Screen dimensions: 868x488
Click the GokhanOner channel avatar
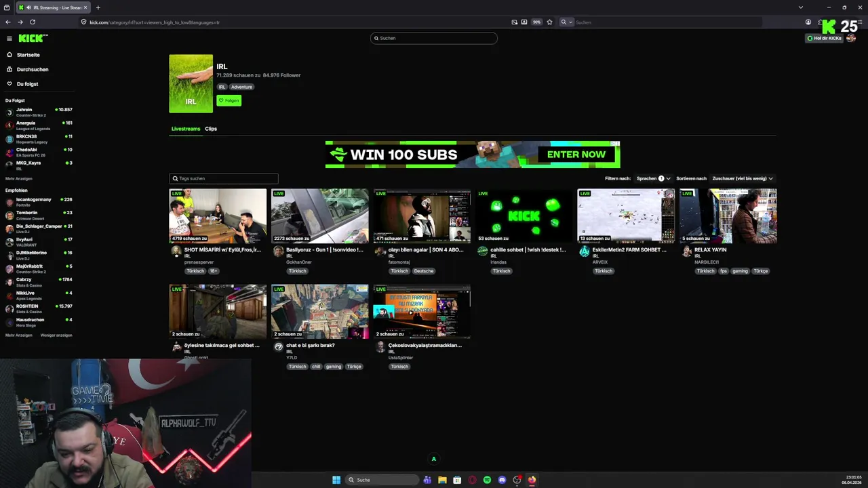(x=278, y=251)
